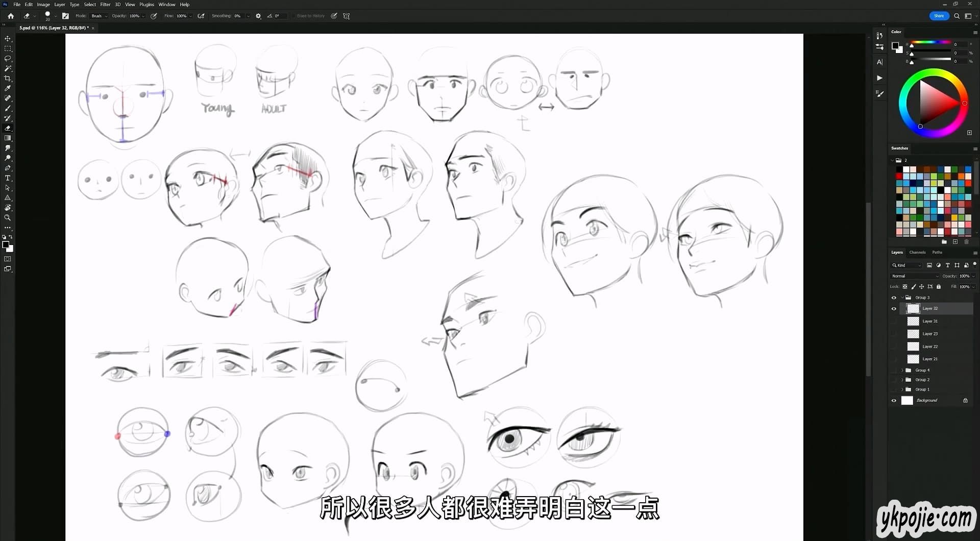Open the eraser Mode dropdown
Image resolution: width=980 pixels, height=541 pixels.
pos(99,16)
